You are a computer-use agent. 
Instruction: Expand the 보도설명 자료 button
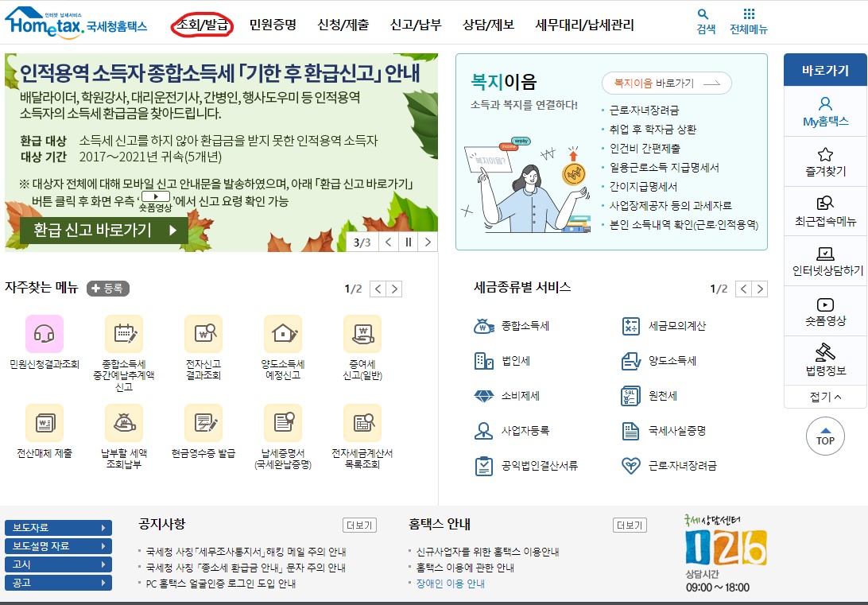point(58,546)
